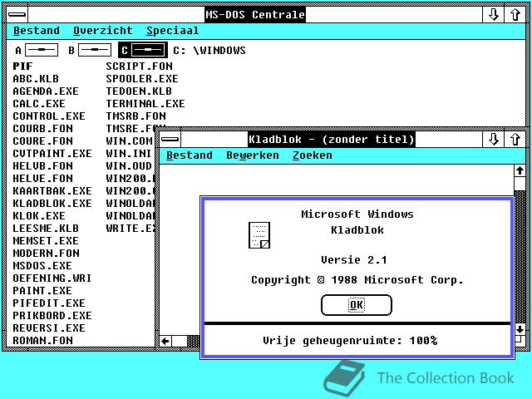Select KLADBLOK.EXE in file list

52,203
